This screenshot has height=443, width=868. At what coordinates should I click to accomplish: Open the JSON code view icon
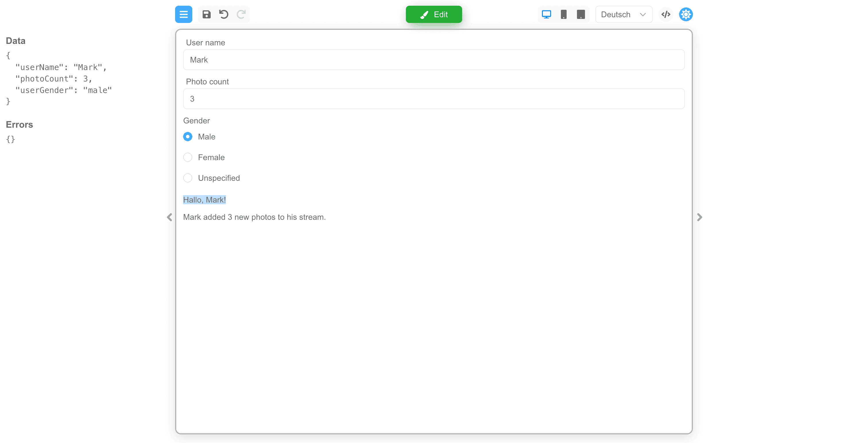[x=665, y=14]
